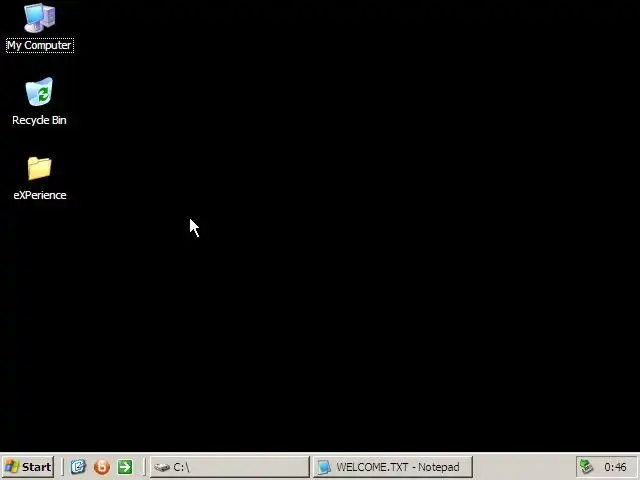The width and height of the screenshot is (640, 480).
Task: Click the orange round quick launch icon
Action: click(x=102, y=467)
